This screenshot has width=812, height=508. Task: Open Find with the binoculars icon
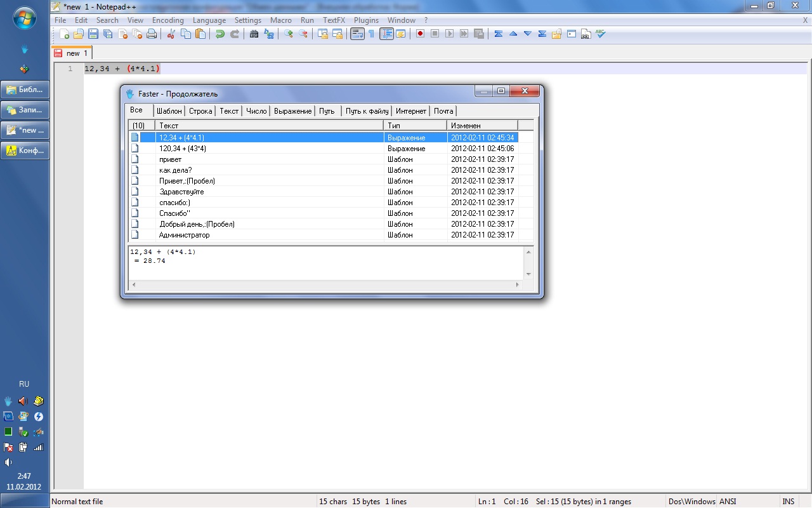(x=254, y=34)
